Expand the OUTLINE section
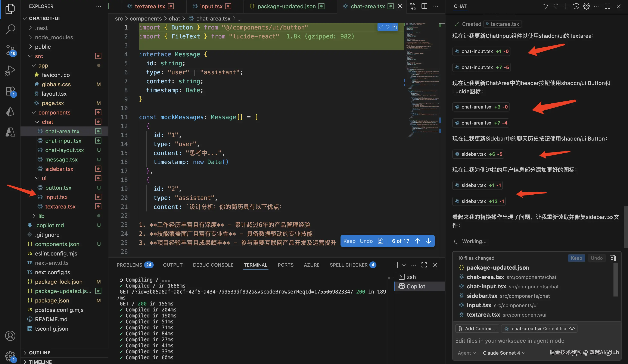 (40, 352)
